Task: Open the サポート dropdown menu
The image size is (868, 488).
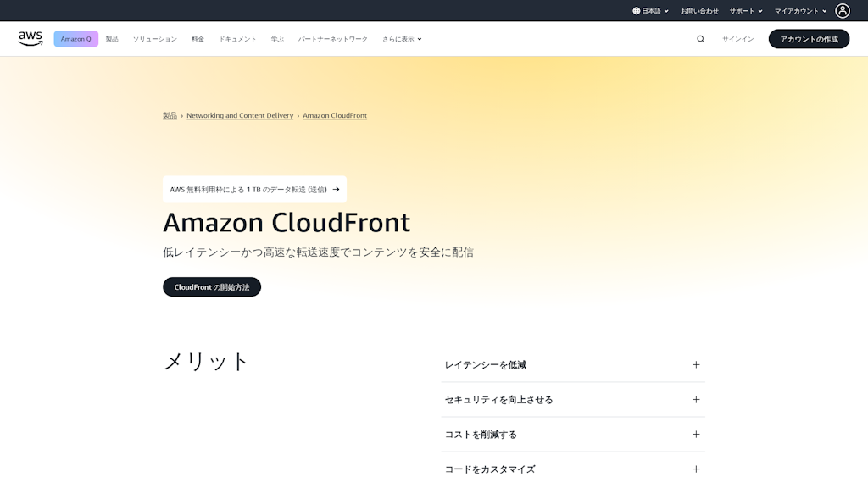Action: (x=746, y=11)
